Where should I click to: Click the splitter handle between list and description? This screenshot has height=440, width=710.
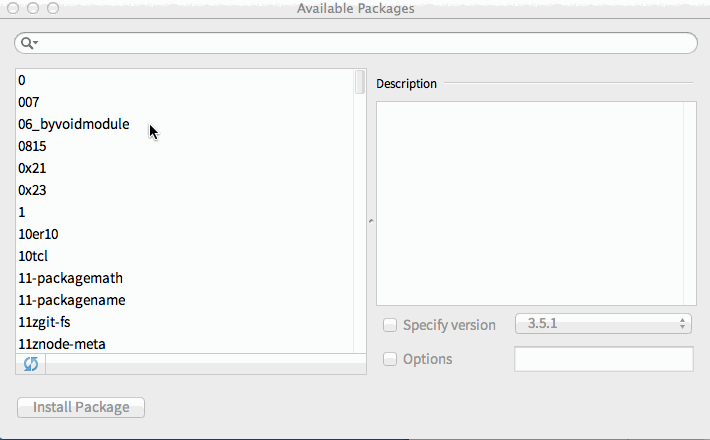click(371, 221)
